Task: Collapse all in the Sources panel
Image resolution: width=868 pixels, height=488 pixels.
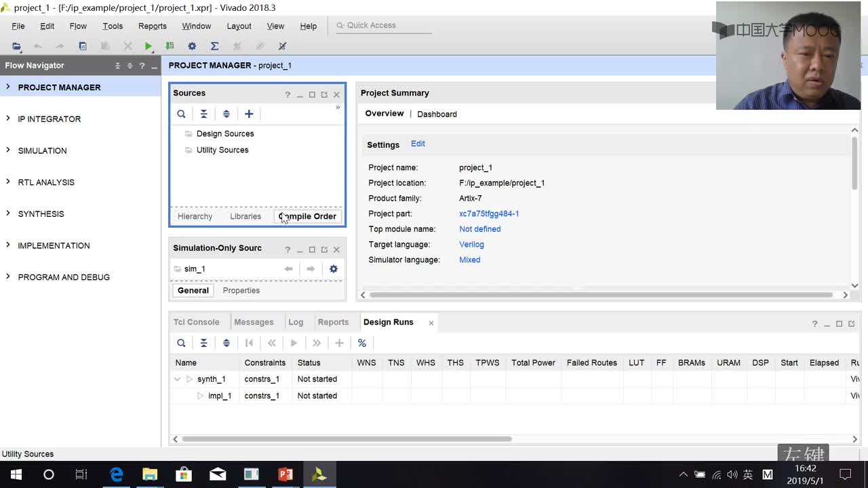Action: click(203, 114)
